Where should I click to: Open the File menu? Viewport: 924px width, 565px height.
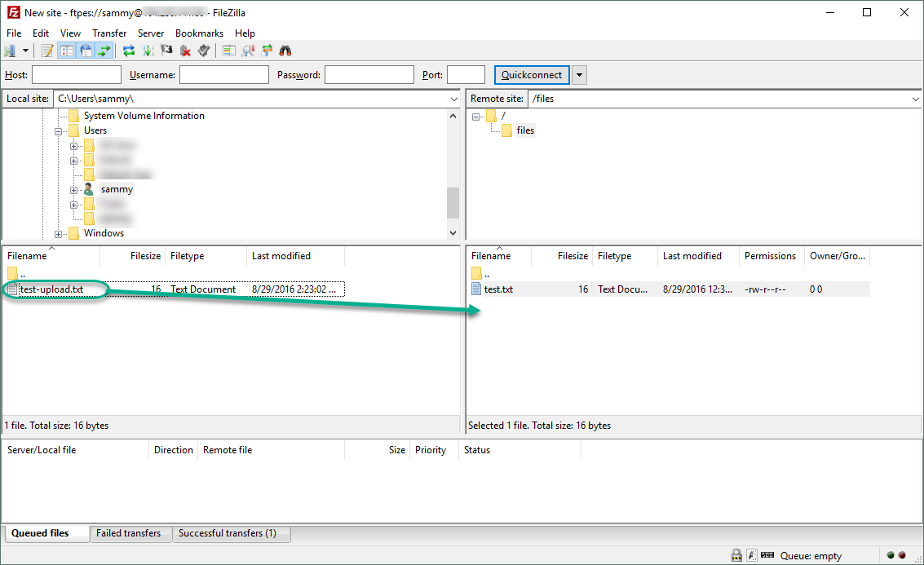(x=14, y=33)
